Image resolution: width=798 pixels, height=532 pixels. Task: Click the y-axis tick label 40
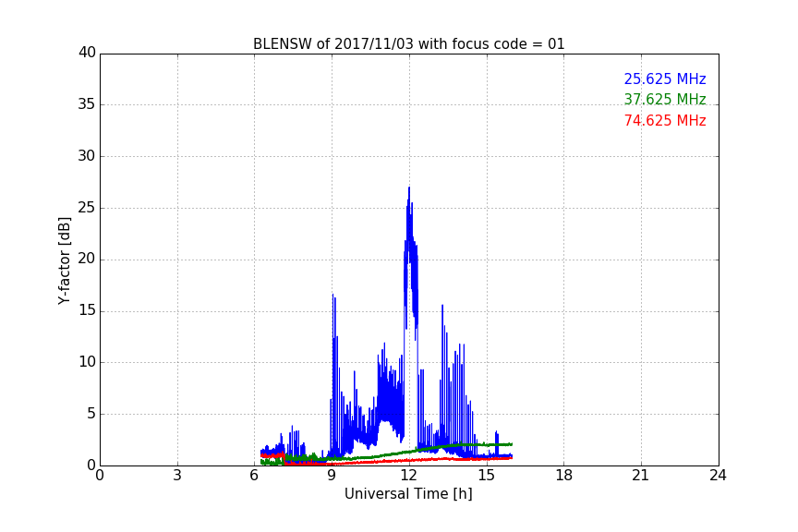(87, 53)
